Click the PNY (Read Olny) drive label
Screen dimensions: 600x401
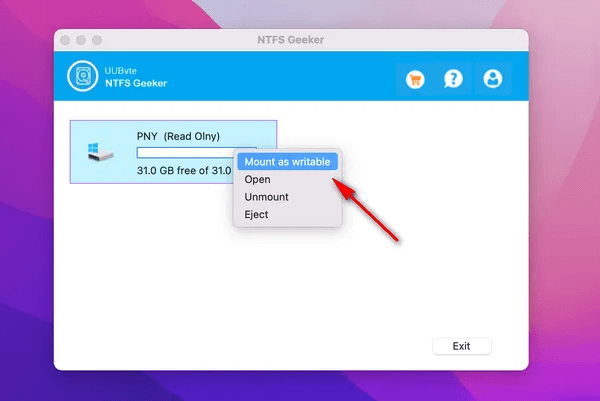[x=178, y=136]
